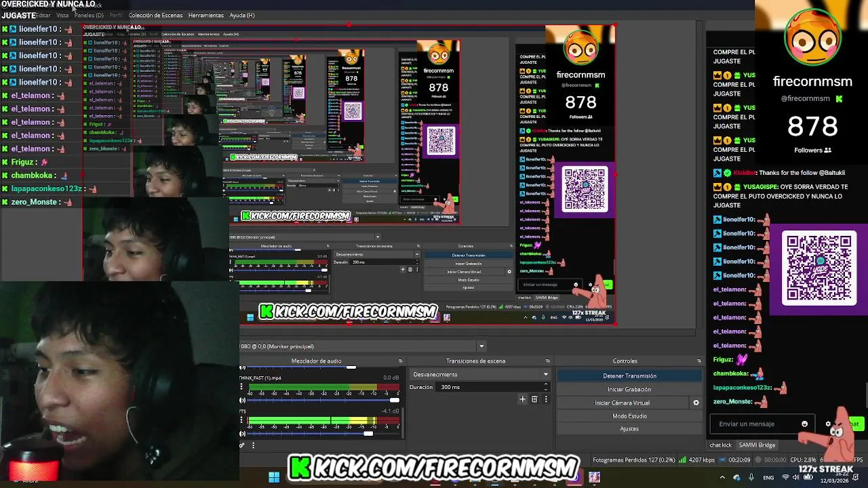Viewport: 868px width, 488px height.
Task: Switch ENG input language indicator
Action: coord(768,477)
